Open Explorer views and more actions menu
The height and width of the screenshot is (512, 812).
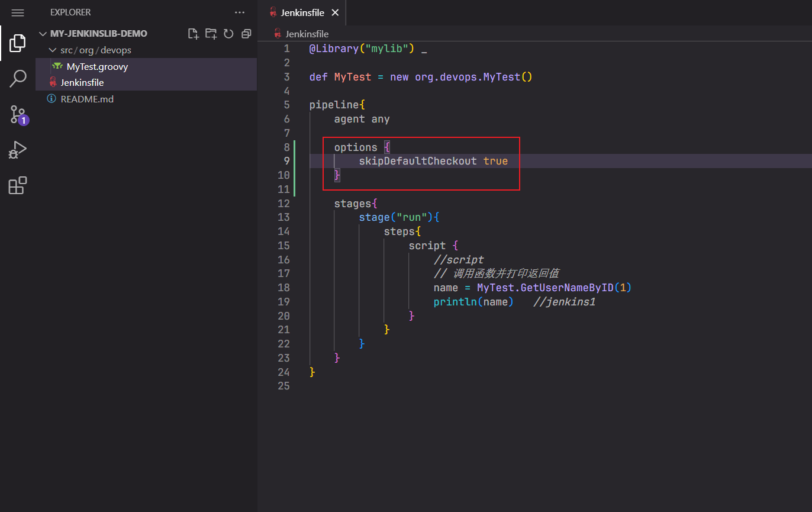[x=240, y=12]
